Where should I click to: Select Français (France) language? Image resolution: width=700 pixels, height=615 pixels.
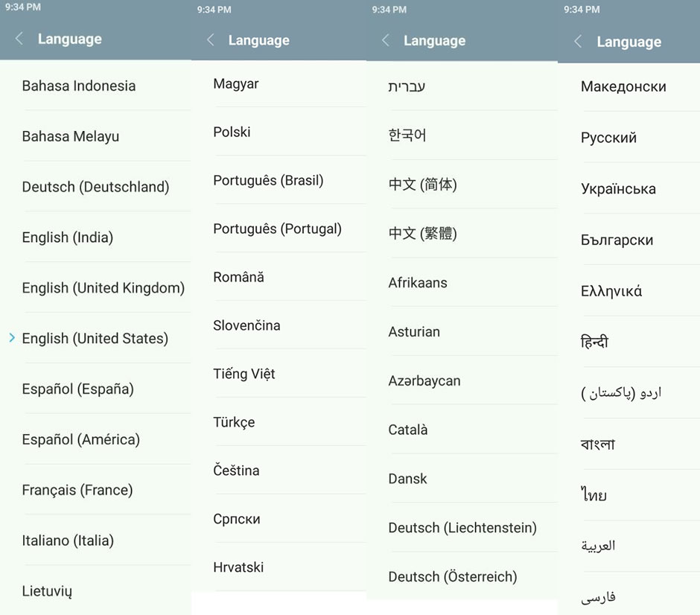tap(77, 490)
